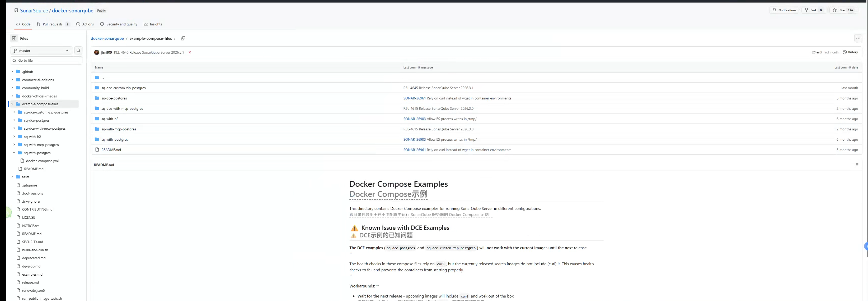Open .trivyignore in file tree
868x301 pixels.
click(x=31, y=201)
